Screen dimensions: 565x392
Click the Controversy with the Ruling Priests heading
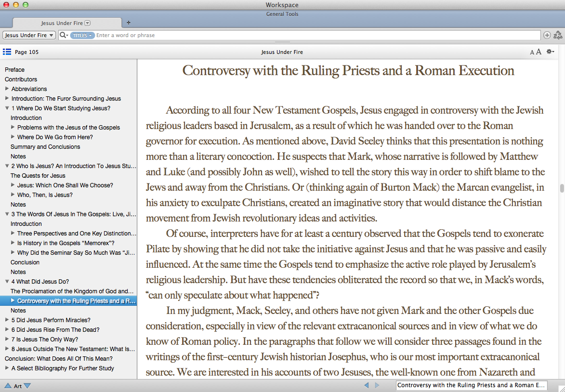pos(348,70)
